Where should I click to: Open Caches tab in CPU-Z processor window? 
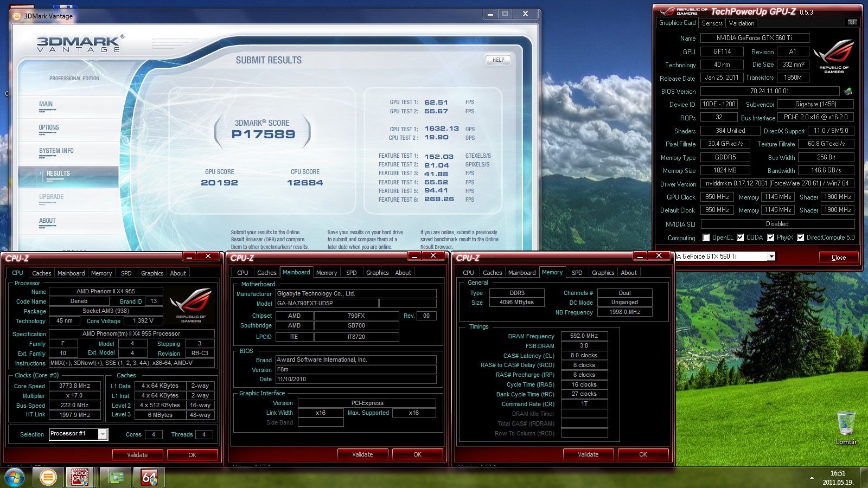[x=41, y=273]
